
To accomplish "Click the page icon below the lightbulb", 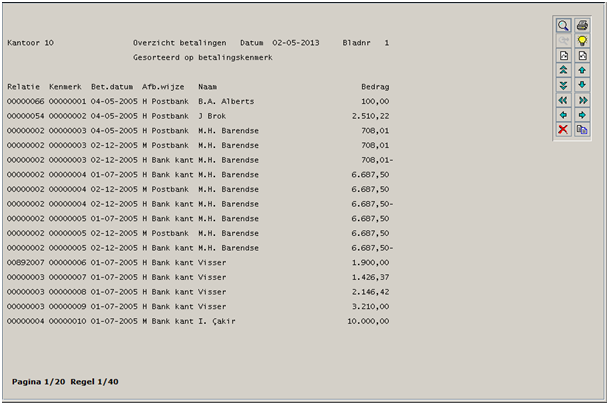I will [x=582, y=56].
